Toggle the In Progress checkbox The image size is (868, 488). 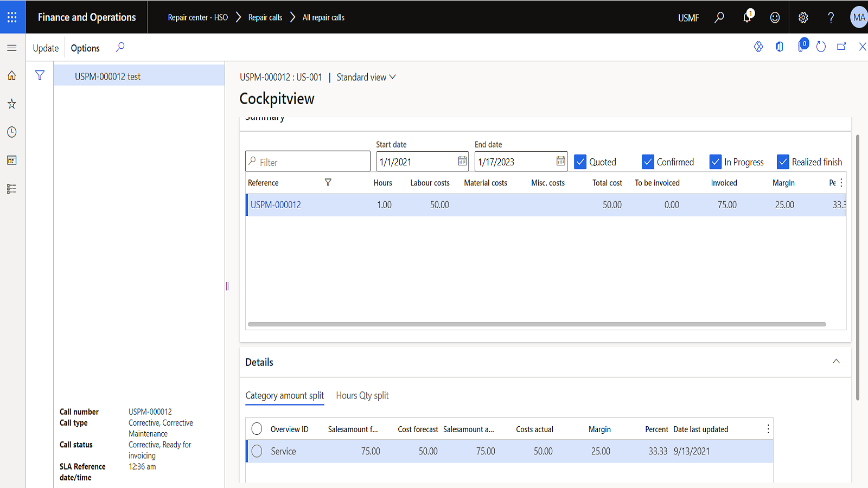(716, 162)
